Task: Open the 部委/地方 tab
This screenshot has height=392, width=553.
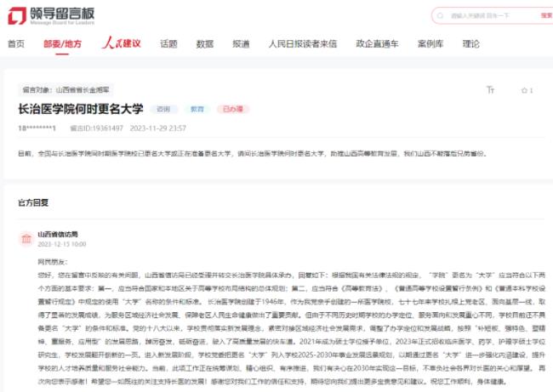Action: 62,43
